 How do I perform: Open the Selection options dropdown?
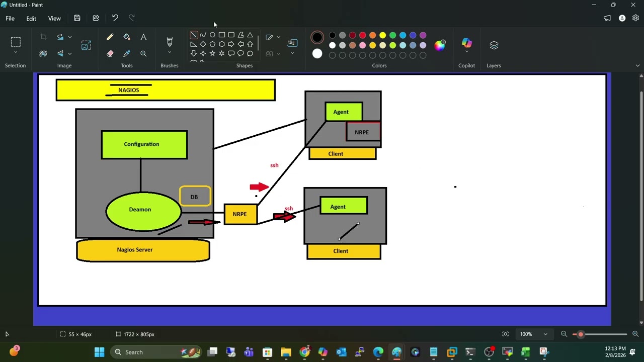[16, 53]
